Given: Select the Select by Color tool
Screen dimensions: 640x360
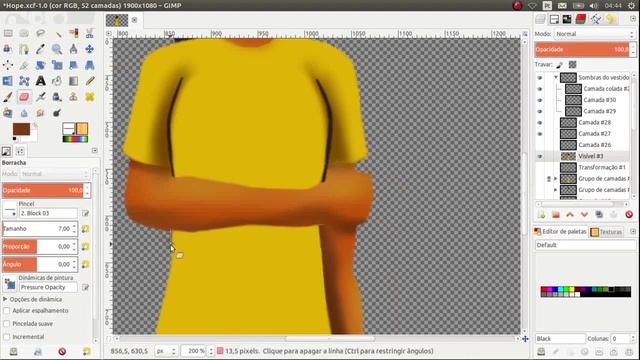Looking at the screenshot, I should pos(73,33).
